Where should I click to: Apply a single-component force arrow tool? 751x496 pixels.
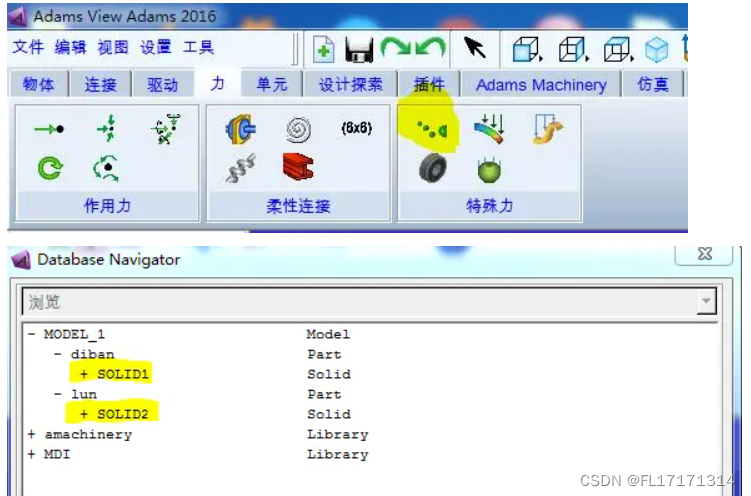point(48,129)
